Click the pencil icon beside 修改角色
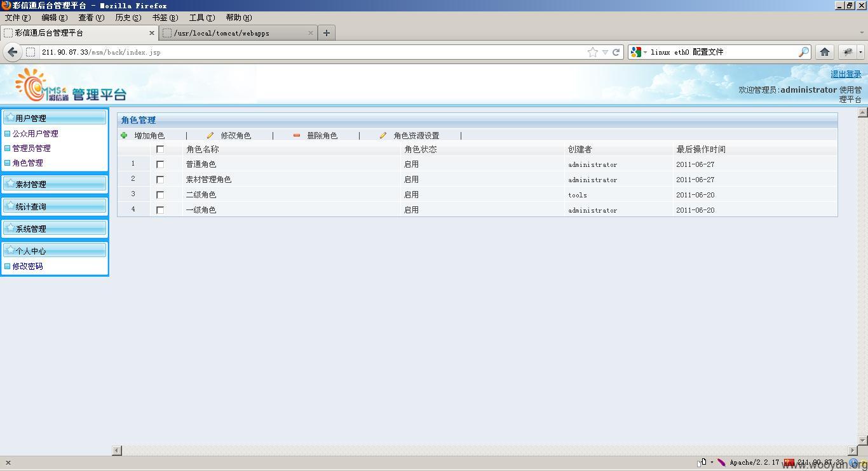The height and width of the screenshot is (471, 868). click(210, 135)
